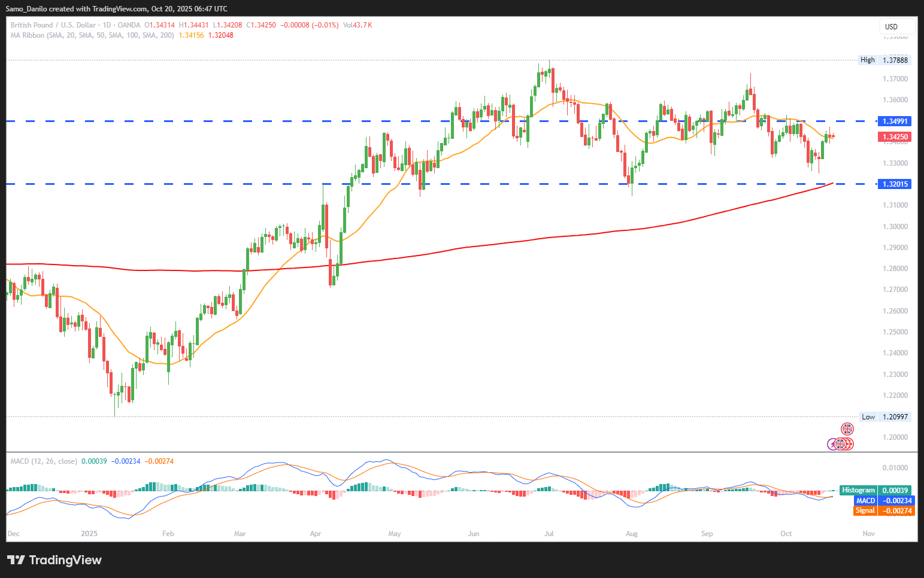This screenshot has width=924, height=578.
Task: Click the TradingView wordmark text
Action: [65, 560]
